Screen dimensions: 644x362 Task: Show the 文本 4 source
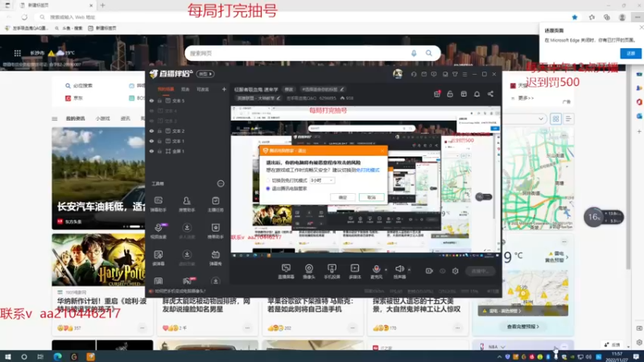coord(151,111)
